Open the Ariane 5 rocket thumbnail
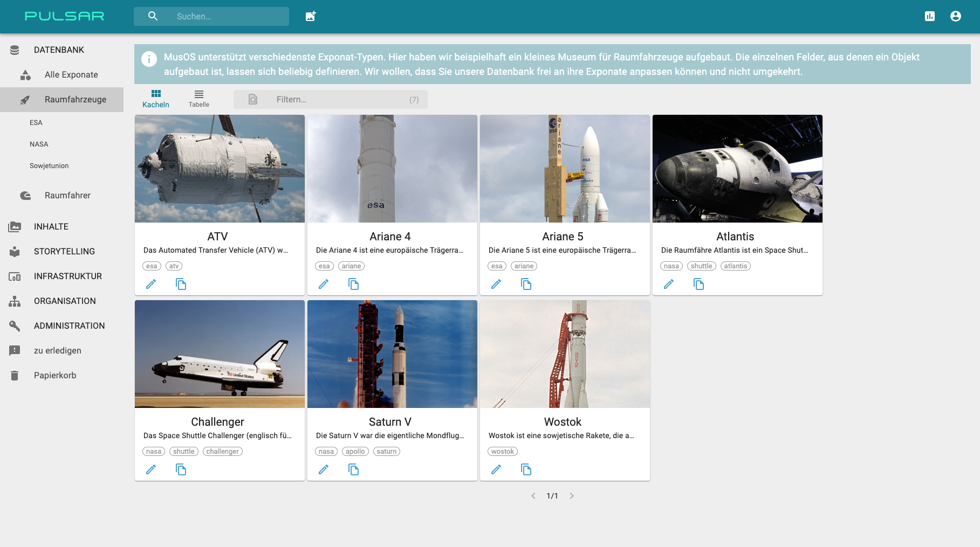 (565, 169)
